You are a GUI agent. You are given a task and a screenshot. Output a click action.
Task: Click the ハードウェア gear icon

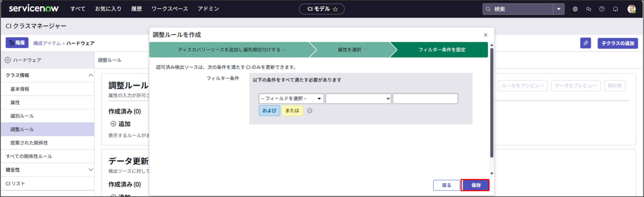(x=8, y=60)
